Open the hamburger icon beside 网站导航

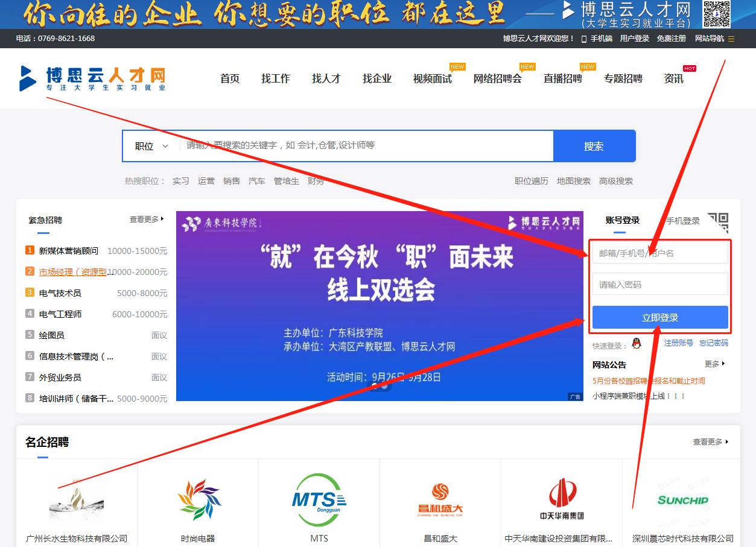[x=731, y=39]
